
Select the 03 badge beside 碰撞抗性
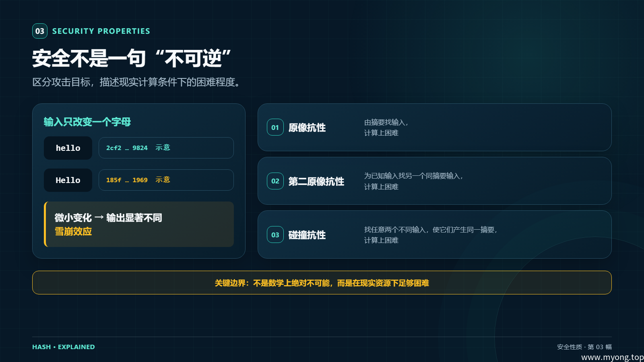[275, 235]
